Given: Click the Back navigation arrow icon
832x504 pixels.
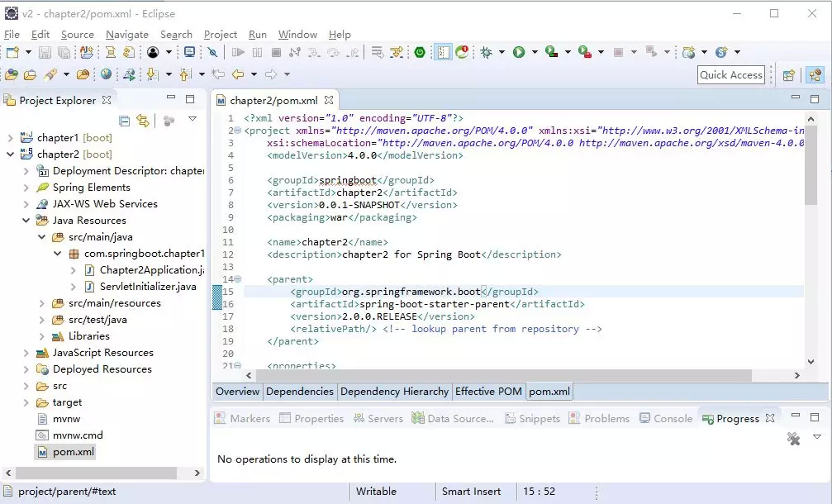Looking at the screenshot, I should (239, 74).
